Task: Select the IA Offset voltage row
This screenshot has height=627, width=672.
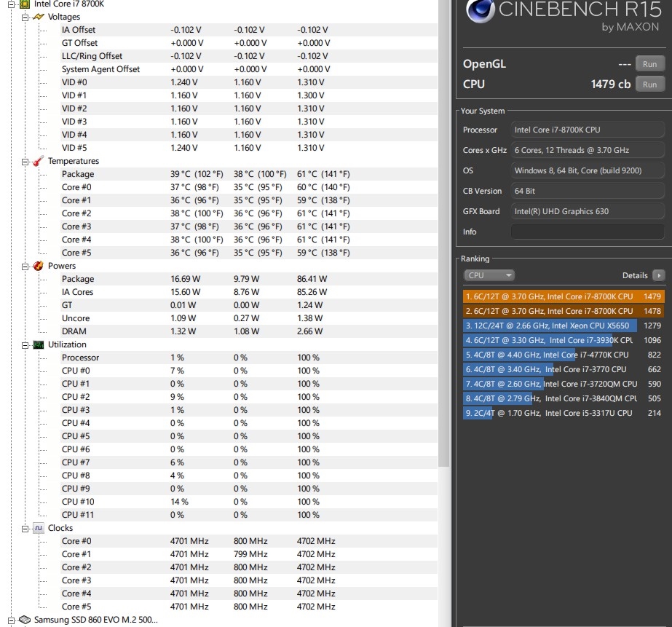Action: pyautogui.click(x=248, y=30)
